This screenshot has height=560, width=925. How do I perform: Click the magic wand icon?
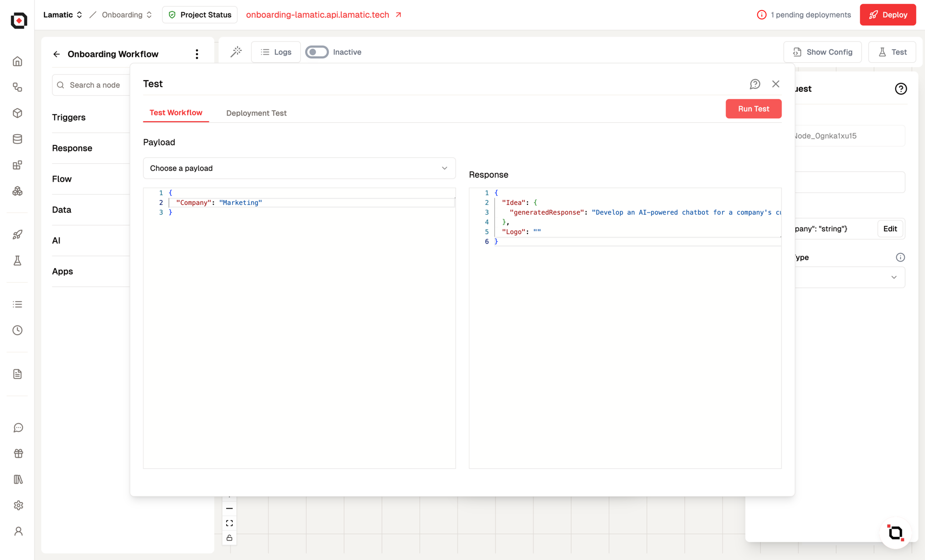tap(236, 52)
